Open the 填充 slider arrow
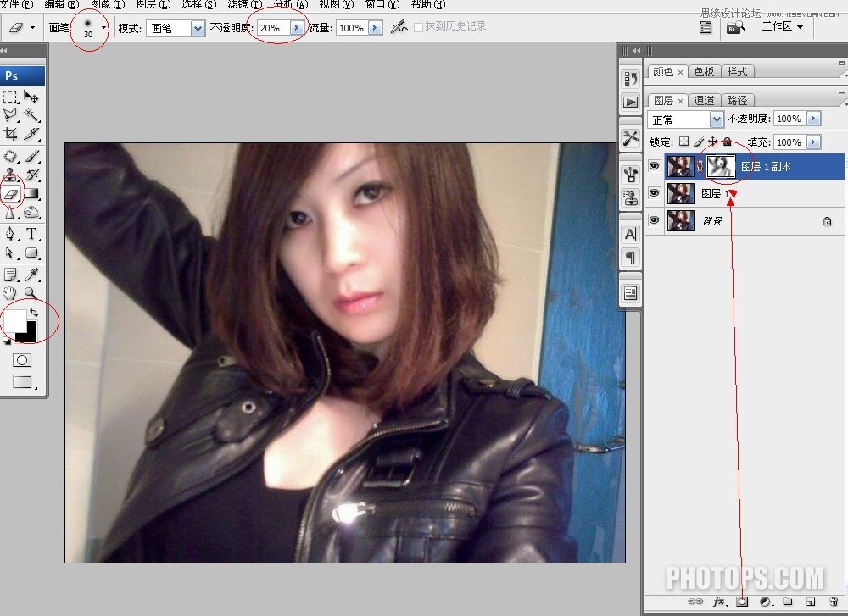The width and height of the screenshot is (848, 616). (x=813, y=142)
